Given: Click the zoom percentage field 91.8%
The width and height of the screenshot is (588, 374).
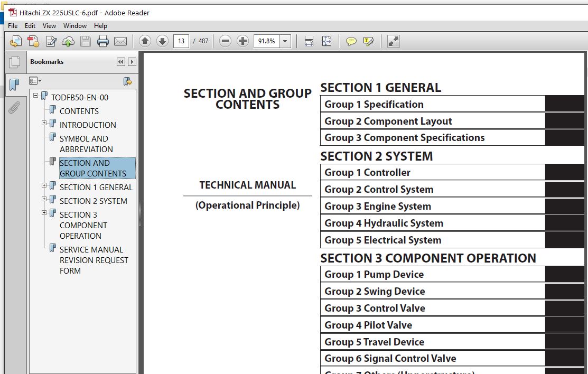Looking at the screenshot, I should pyautogui.click(x=267, y=41).
